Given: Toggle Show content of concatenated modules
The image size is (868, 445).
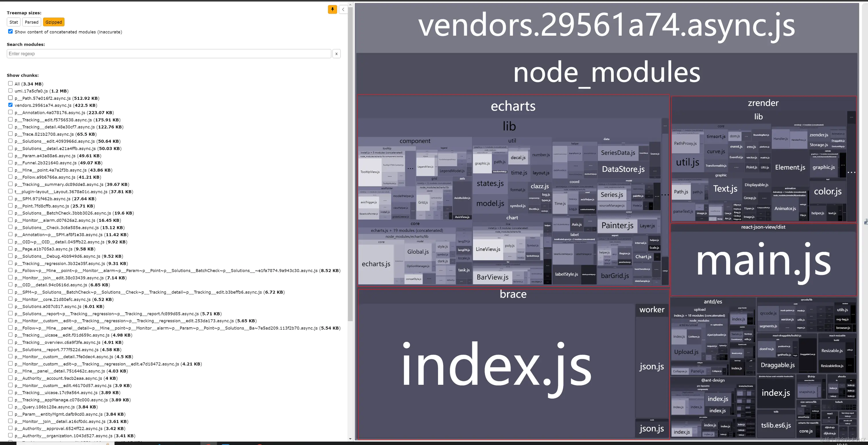Looking at the screenshot, I should point(10,32).
